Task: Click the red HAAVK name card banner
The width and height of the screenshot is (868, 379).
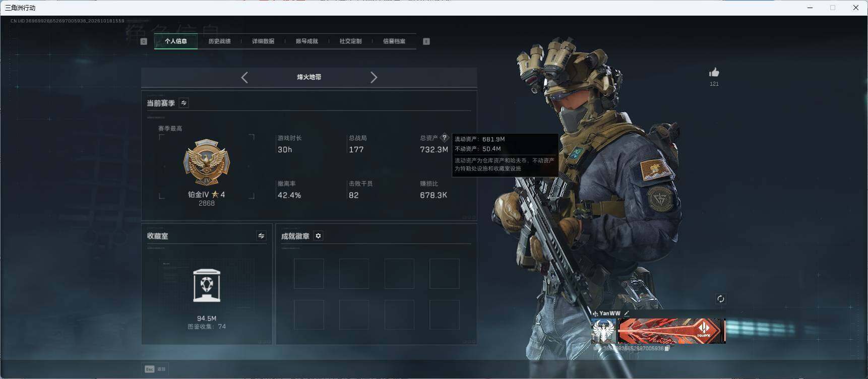Action: tap(671, 331)
